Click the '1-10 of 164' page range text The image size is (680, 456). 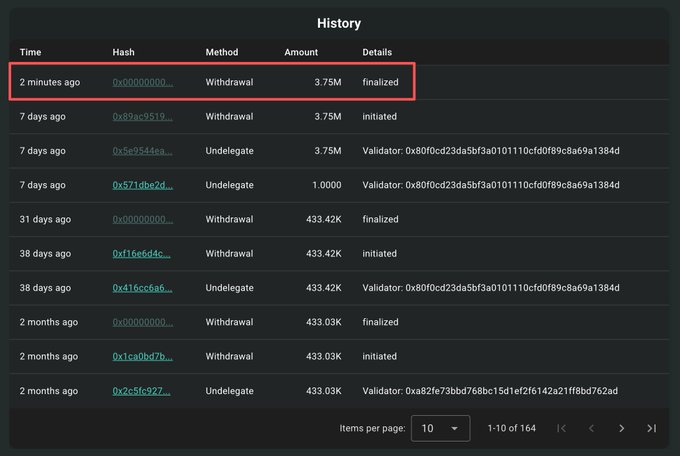click(511, 428)
